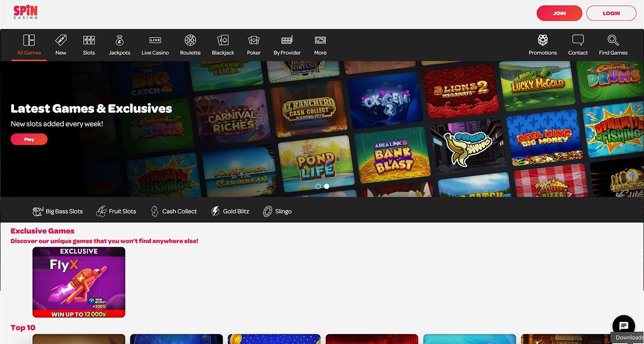Open the Reel King Big Money tile
This screenshot has height=344, width=644.
pos(544,137)
